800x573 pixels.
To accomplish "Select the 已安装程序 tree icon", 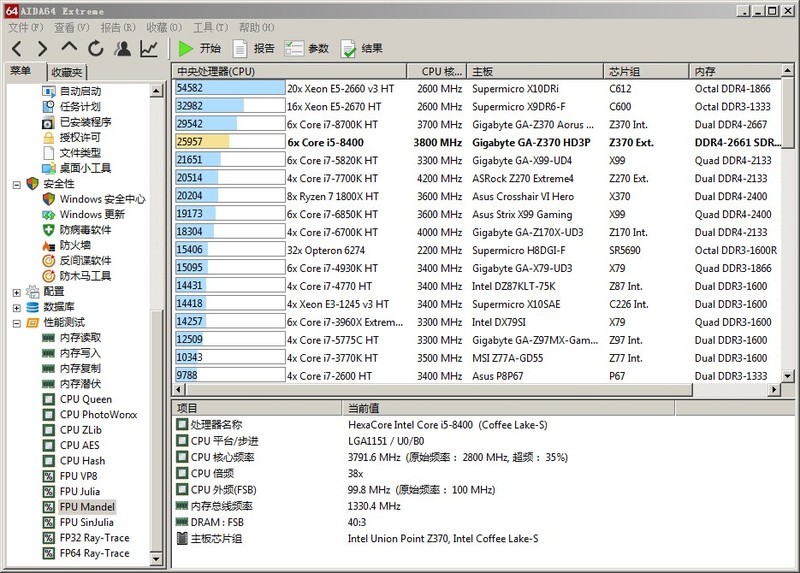I will tap(48, 122).
